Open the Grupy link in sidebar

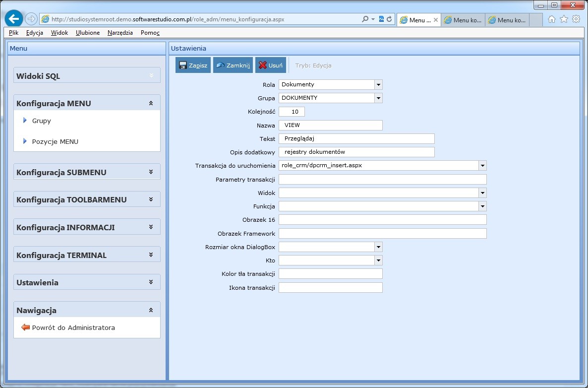tap(41, 121)
